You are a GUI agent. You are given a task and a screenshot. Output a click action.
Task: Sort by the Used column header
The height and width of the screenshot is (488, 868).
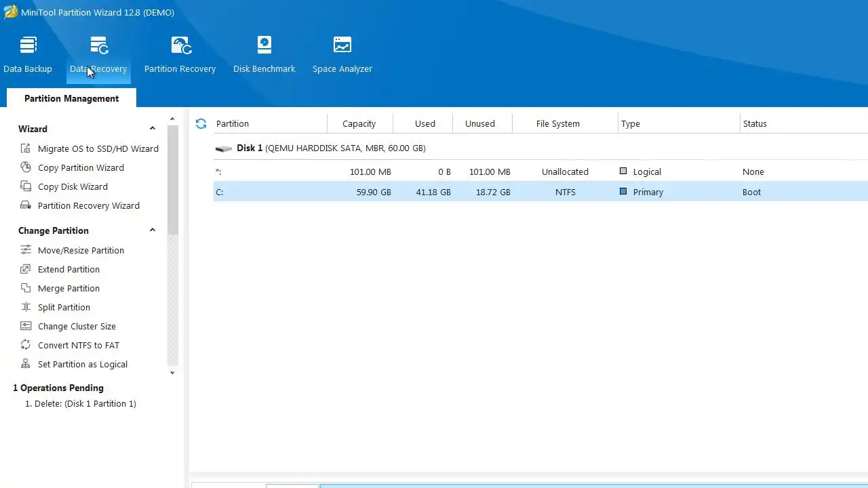click(423, 123)
